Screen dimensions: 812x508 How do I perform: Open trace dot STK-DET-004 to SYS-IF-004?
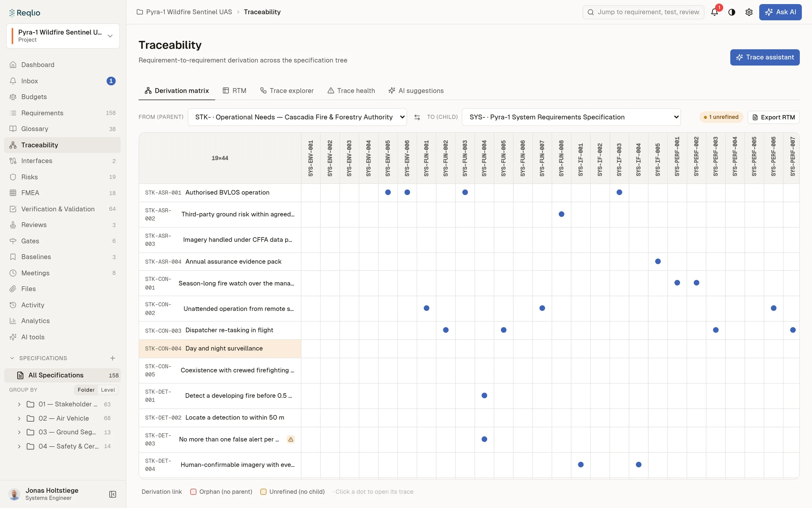(x=638, y=465)
